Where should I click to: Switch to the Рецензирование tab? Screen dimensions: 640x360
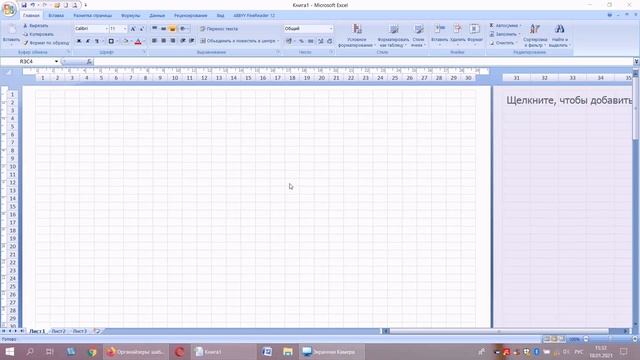coord(191,16)
